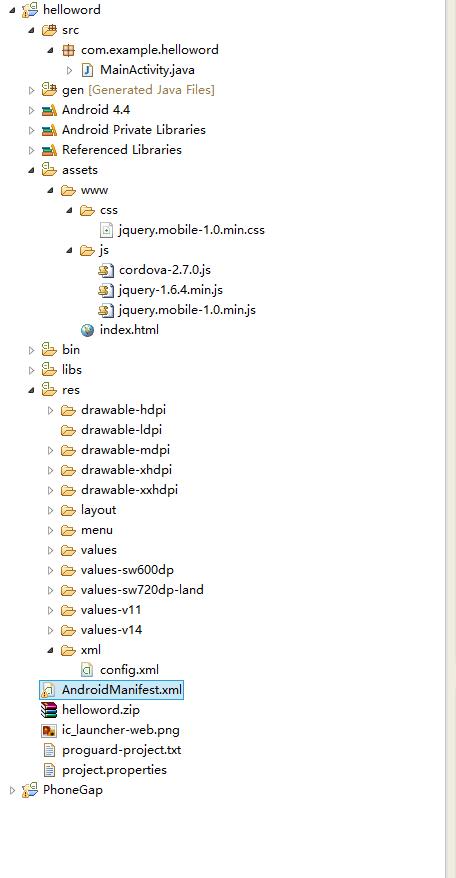Screen dimensions: 456x878
Task: Select jquery-1.6.4.min.js file
Action: [171, 290]
